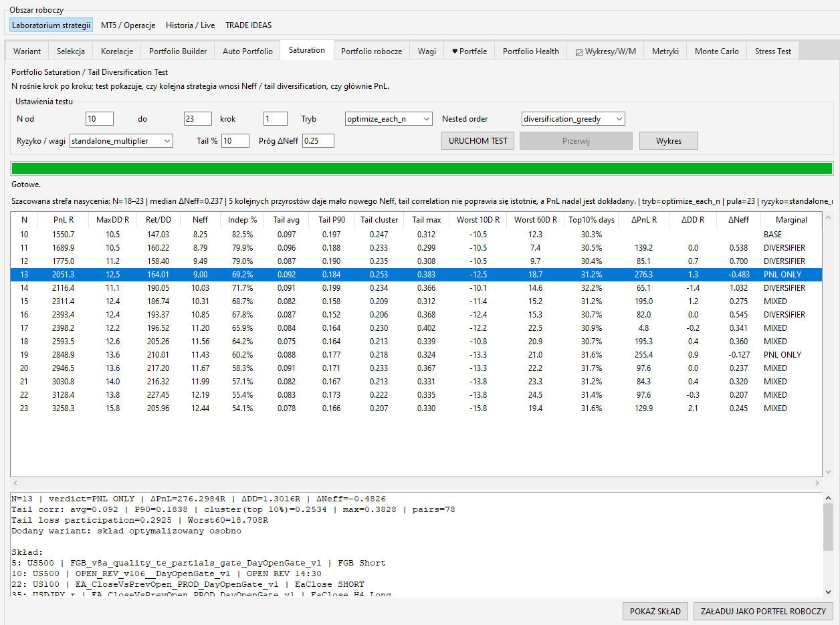Screen dimensions: 840x625
Task: Open the Korelacje tab
Action: click(x=117, y=51)
